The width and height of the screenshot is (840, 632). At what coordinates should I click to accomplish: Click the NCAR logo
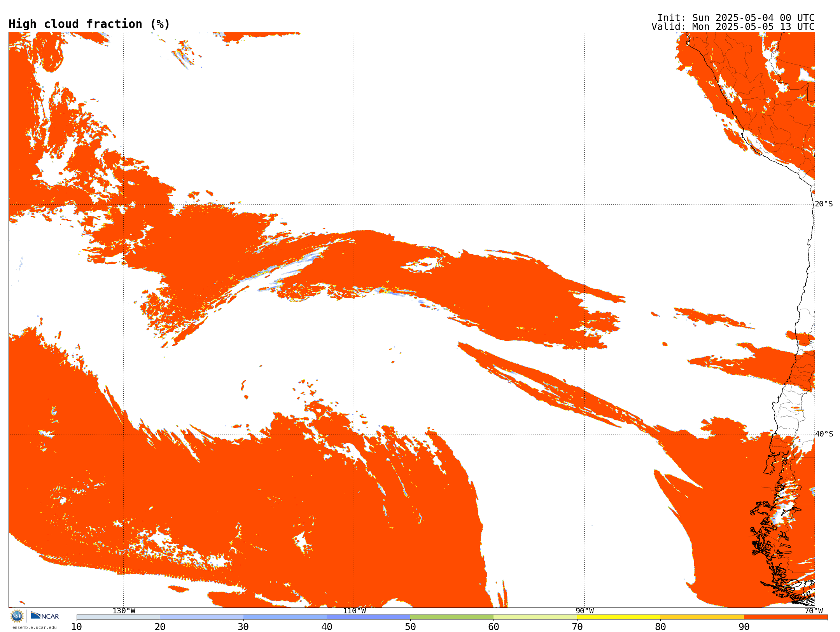(45, 616)
